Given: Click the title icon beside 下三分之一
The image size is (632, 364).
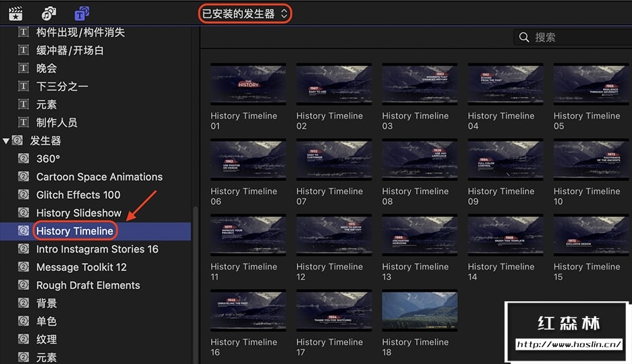Looking at the screenshot, I should pyautogui.click(x=24, y=86).
